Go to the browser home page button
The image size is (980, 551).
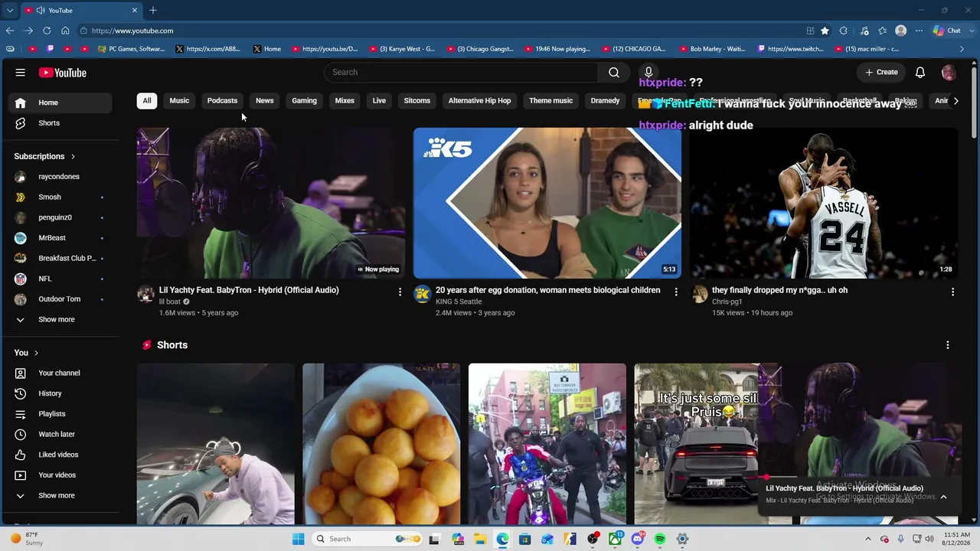(x=65, y=31)
